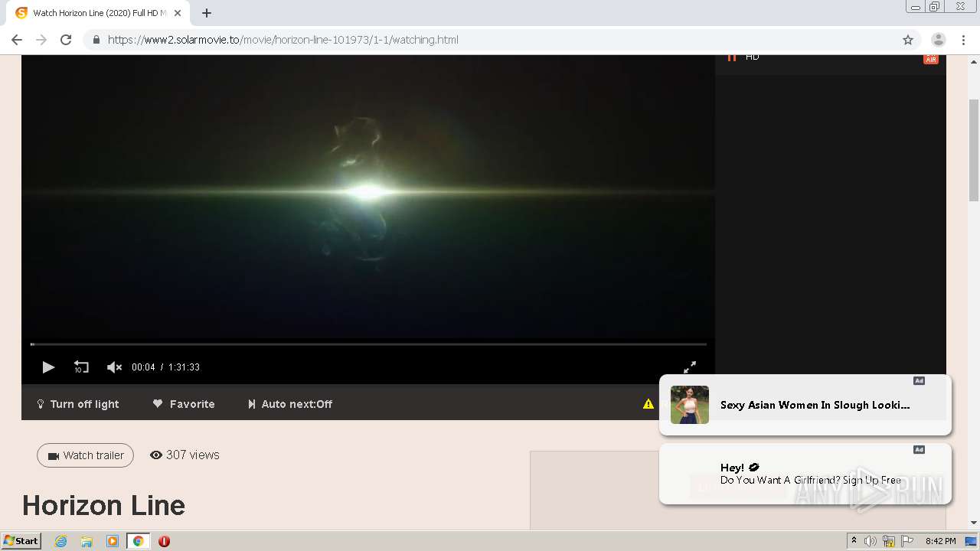Click the 307 views counter

[185, 455]
